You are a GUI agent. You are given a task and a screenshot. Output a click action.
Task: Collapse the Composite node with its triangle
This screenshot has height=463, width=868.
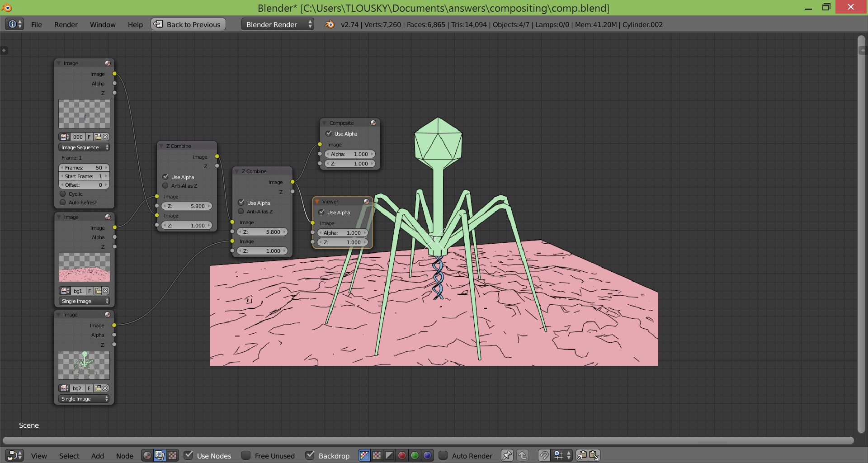324,123
